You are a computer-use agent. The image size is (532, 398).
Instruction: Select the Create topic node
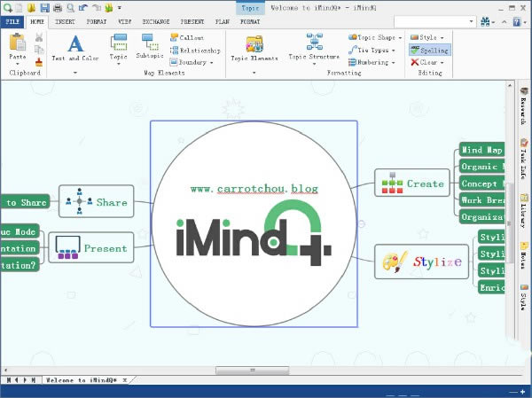[412, 183]
